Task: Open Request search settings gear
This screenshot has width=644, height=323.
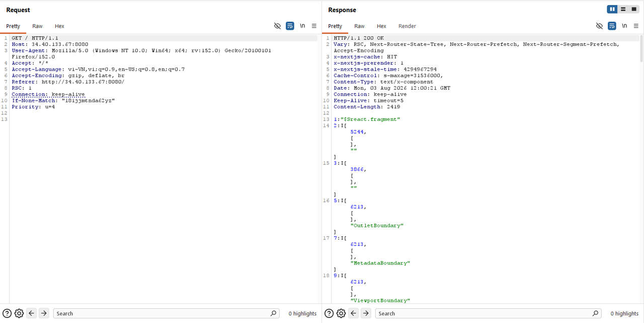Action: tap(19, 313)
